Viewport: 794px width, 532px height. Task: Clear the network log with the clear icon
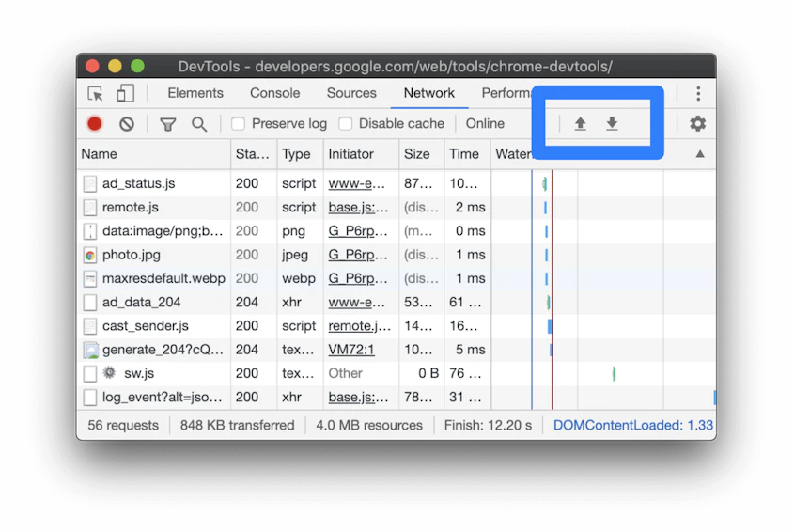(127, 124)
